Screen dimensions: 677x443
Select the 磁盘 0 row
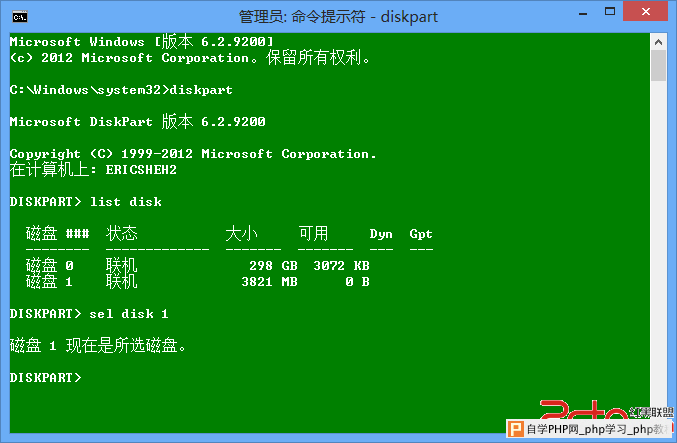(x=198, y=265)
